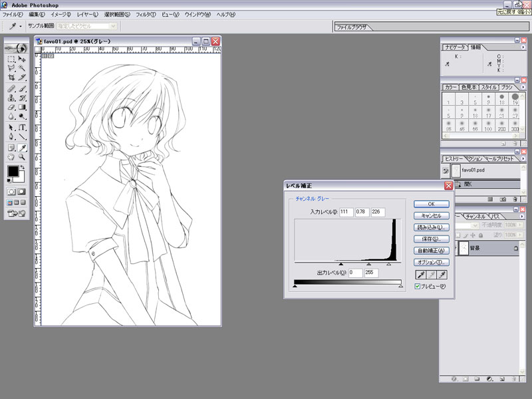This screenshot has width=532, height=399.
Task: Select the Crop tool
Action: [x=11, y=77]
